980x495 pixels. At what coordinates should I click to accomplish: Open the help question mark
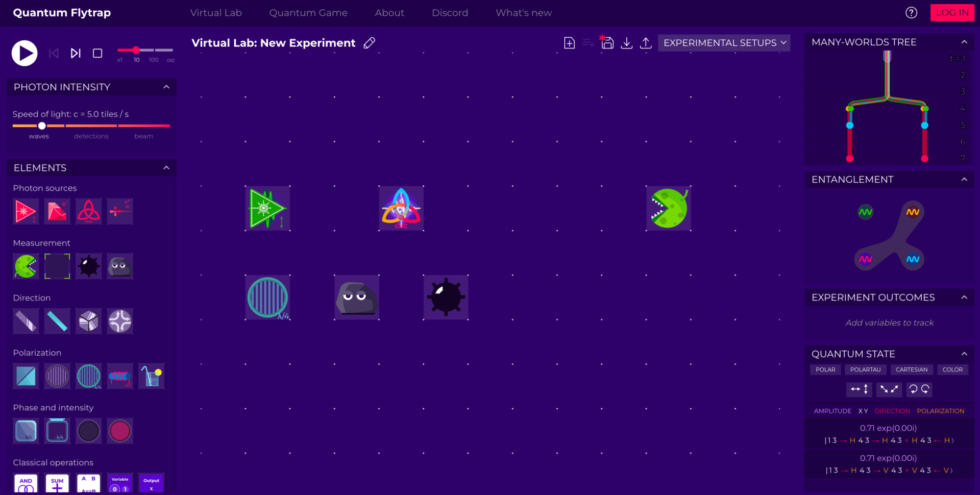click(x=911, y=13)
